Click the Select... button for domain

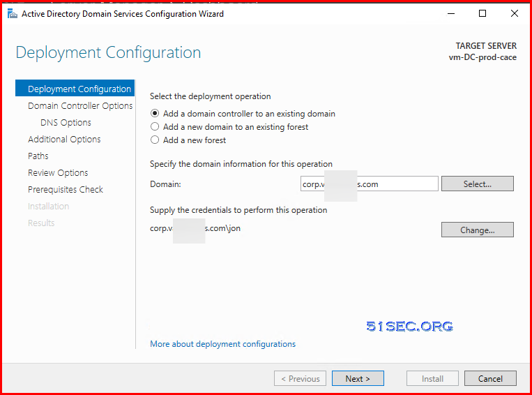[x=478, y=184]
